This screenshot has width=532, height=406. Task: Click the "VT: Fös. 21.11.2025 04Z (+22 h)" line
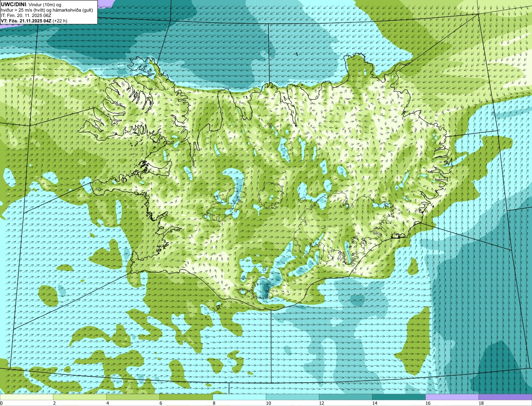[34, 20]
